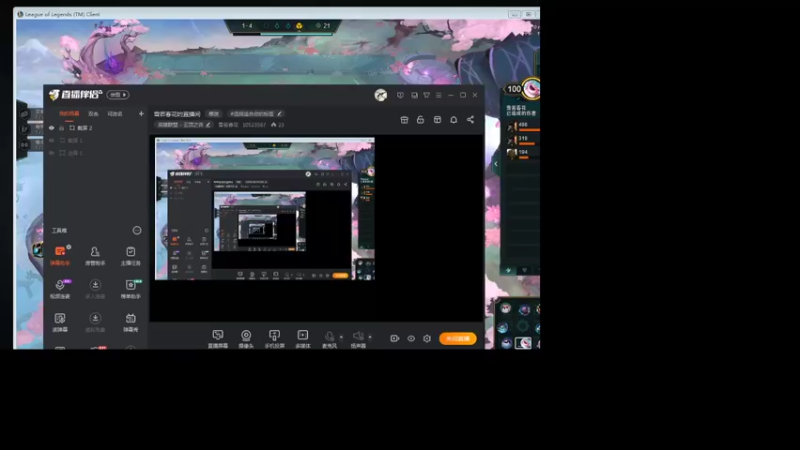
Task: Open the 榜单助手 tool
Action: click(131, 289)
